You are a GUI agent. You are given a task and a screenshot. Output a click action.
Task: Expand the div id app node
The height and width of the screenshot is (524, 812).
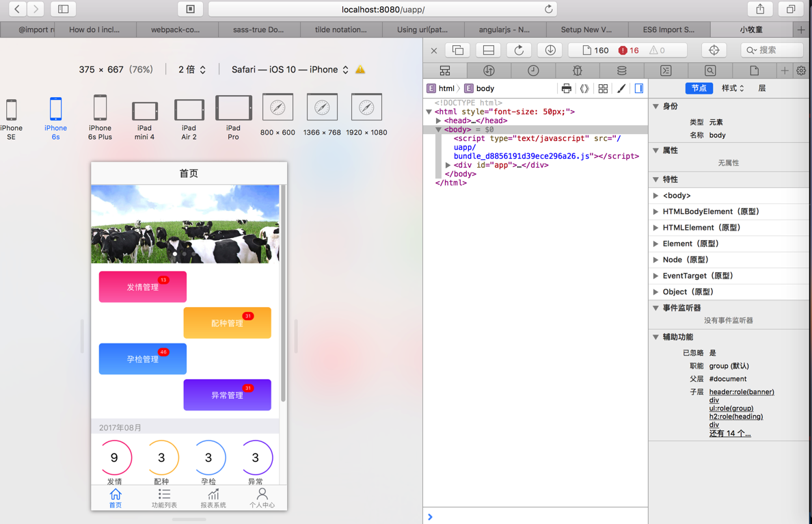[448, 165]
